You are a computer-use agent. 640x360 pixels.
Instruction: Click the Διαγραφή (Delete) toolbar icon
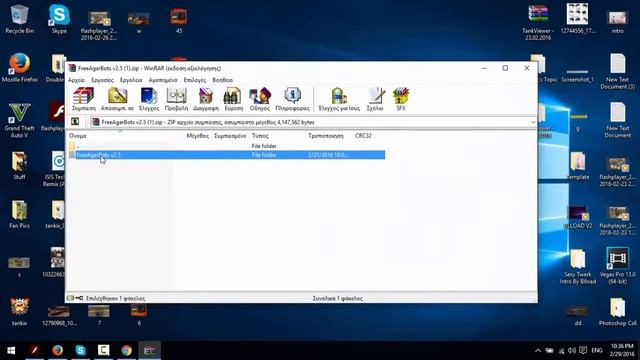(x=206, y=99)
